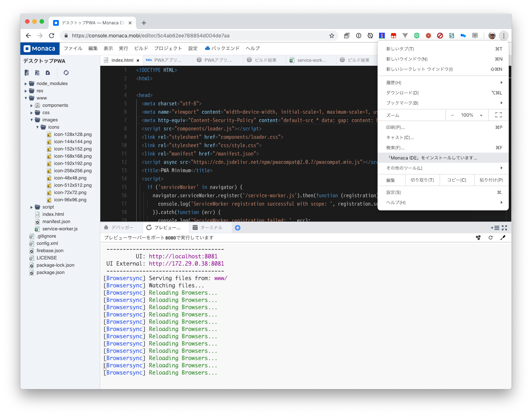Collapse the icons folder

point(37,127)
